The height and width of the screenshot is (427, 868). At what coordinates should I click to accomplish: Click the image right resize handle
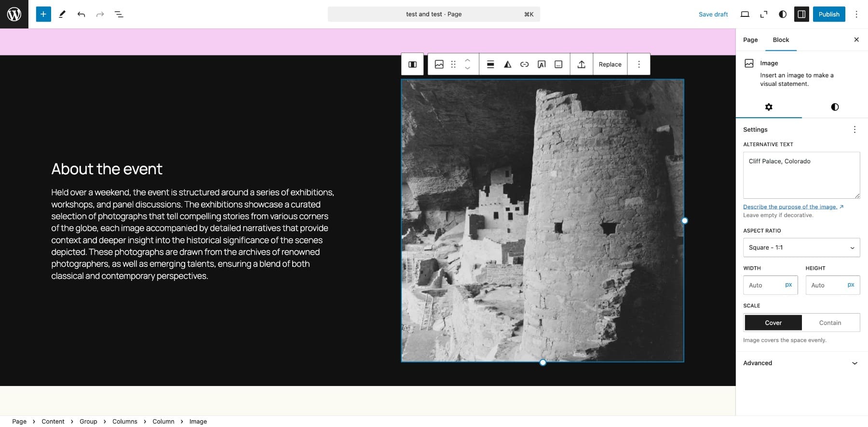[x=684, y=220]
